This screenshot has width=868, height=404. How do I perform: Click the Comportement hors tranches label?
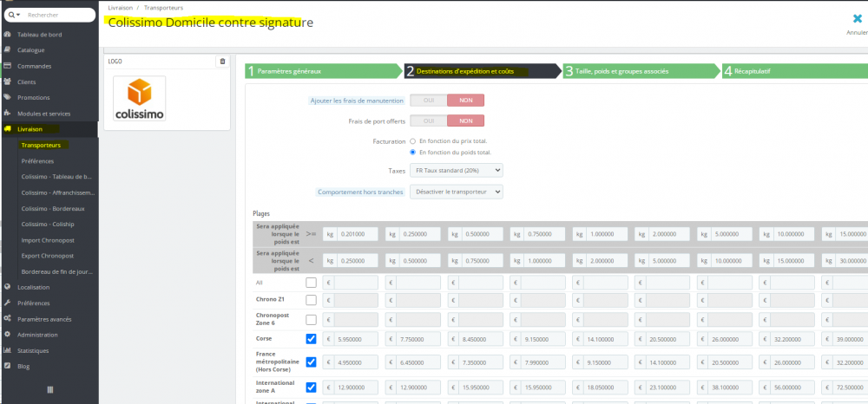[360, 192]
